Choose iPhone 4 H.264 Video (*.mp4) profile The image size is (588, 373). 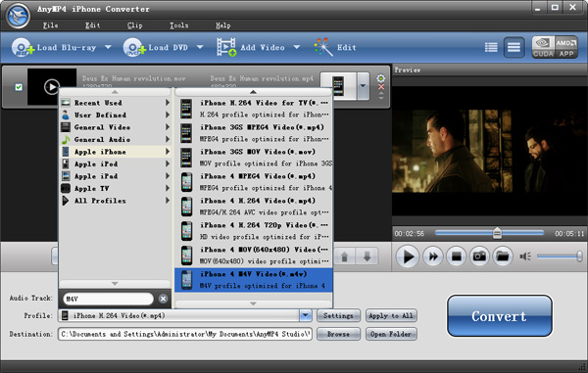(254, 207)
